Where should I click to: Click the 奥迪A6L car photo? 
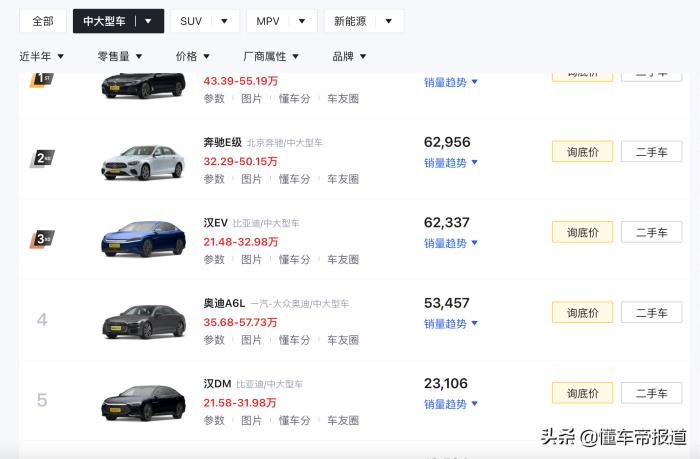point(143,320)
